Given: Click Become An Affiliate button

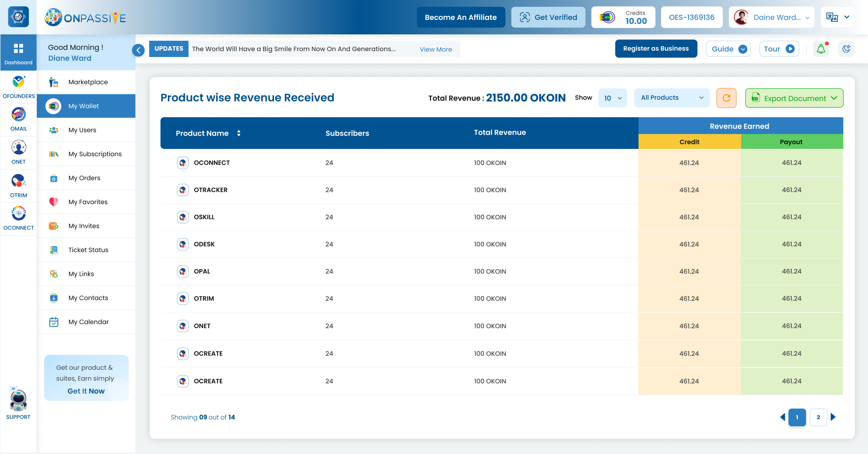Looking at the screenshot, I should [461, 17].
